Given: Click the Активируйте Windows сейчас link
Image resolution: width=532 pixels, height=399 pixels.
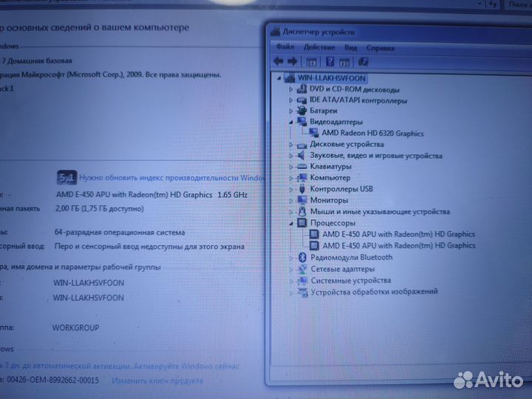Looking at the screenshot, I should (x=186, y=366).
